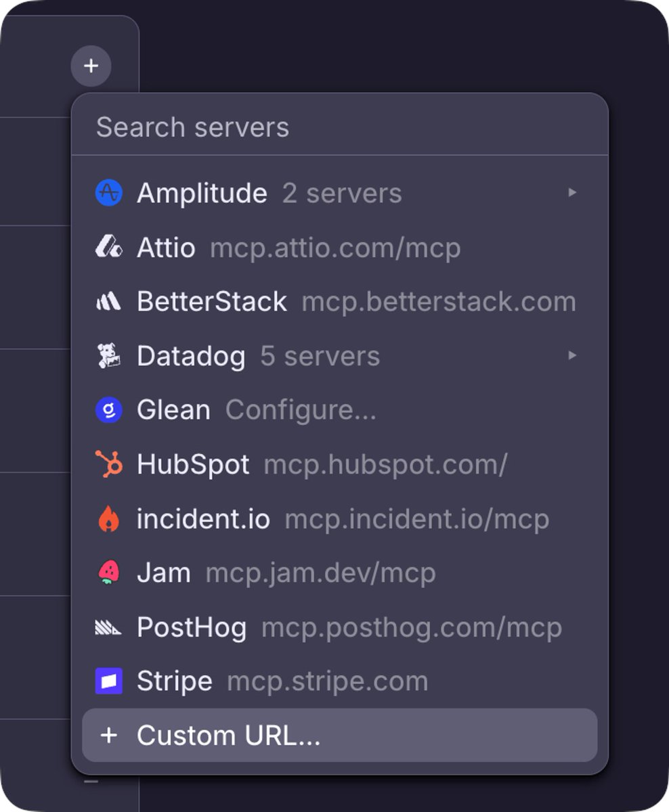Click Glean's Configure... text
Viewport: 669px width, 812px height.
[301, 411]
